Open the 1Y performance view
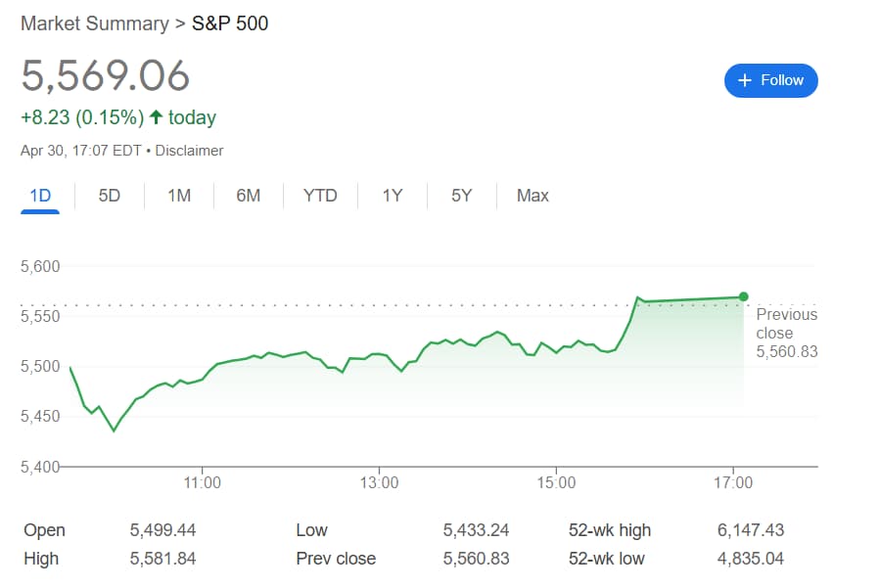Screen dimensions: 880x588 391,196
